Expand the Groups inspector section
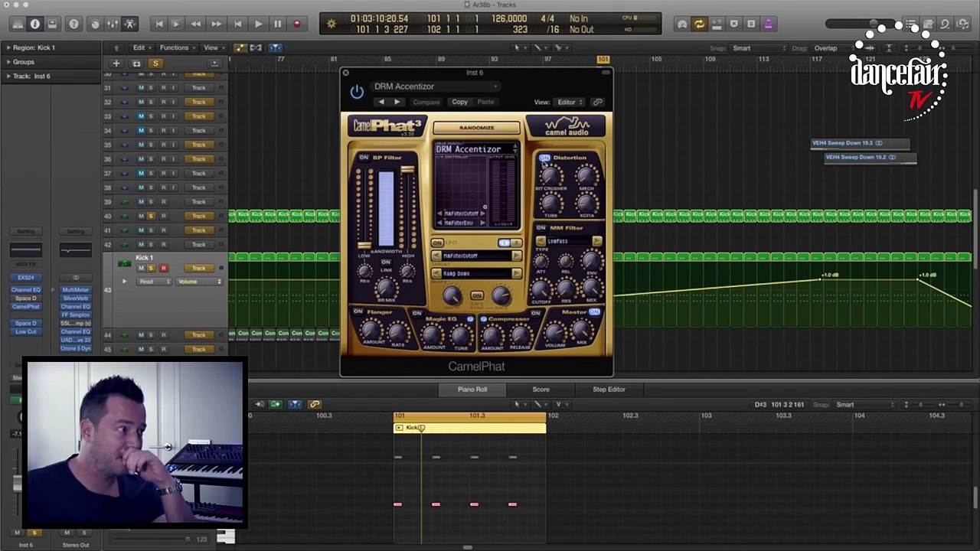 (8, 62)
